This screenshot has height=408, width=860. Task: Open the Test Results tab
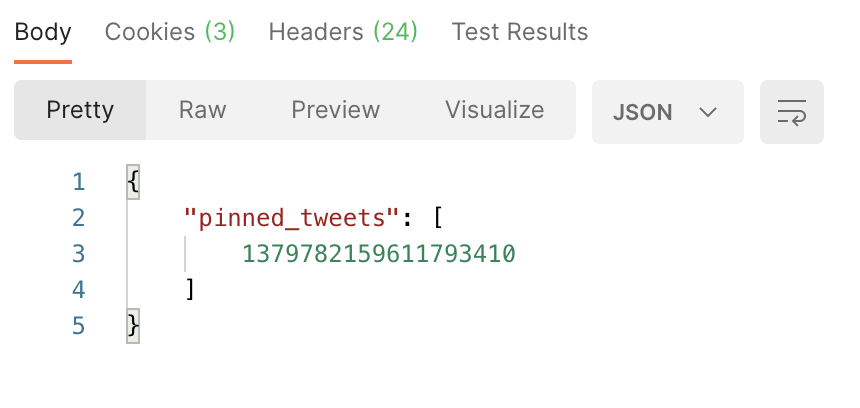pos(519,32)
